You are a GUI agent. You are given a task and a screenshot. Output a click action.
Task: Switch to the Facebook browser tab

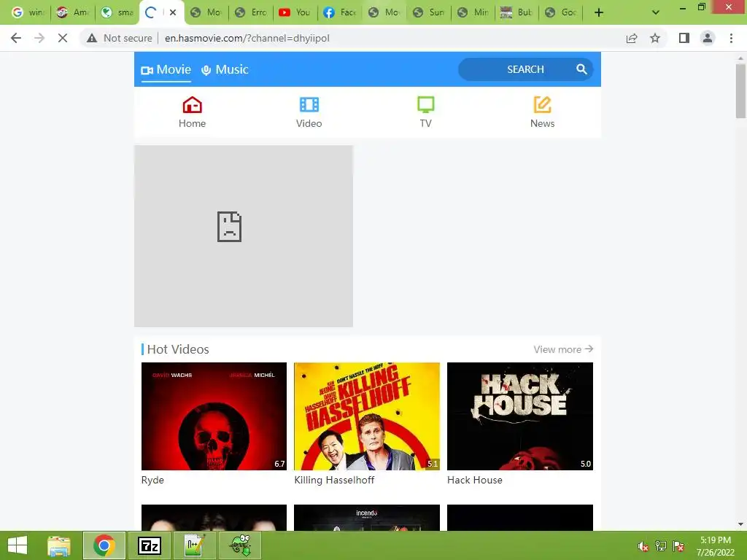(x=339, y=12)
